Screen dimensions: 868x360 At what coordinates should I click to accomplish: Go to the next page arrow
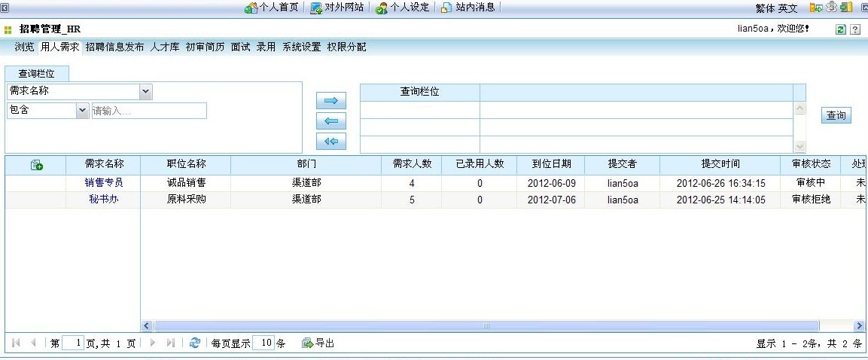point(153,343)
